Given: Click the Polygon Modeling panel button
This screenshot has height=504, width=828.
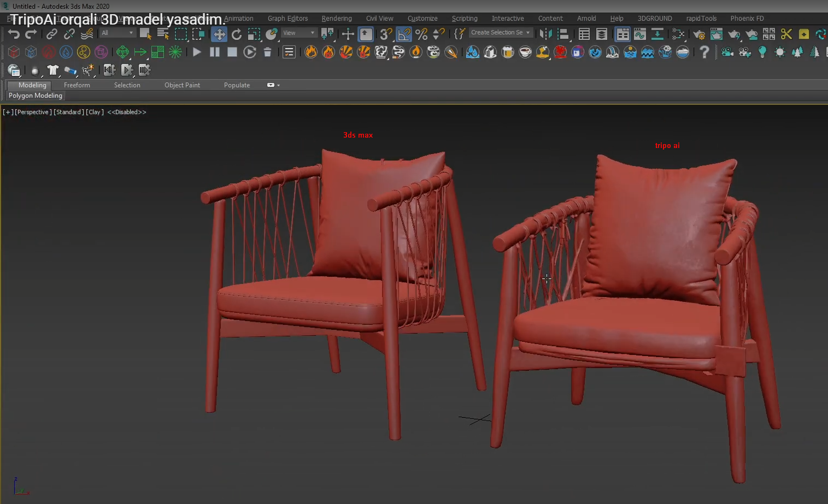Looking at the screenshot, I should (36, 96).
